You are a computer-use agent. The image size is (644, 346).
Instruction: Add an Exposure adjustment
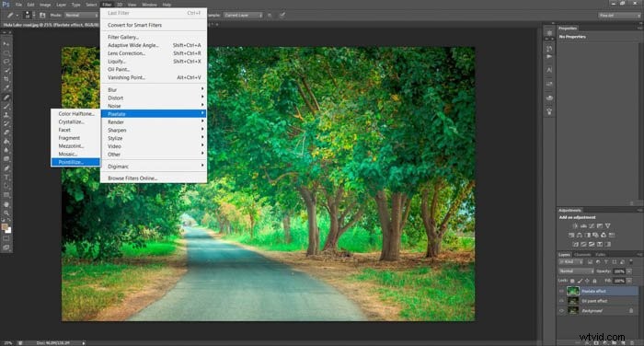click(x=600, y=225)
